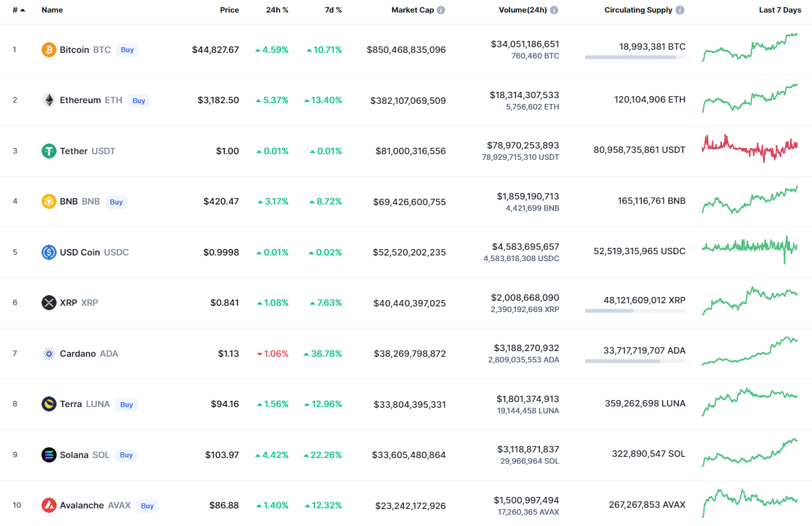Sort by rank using # column header
Image resolution: width=812 pixels, height=526 pixels.
click(x=19, y=10)
